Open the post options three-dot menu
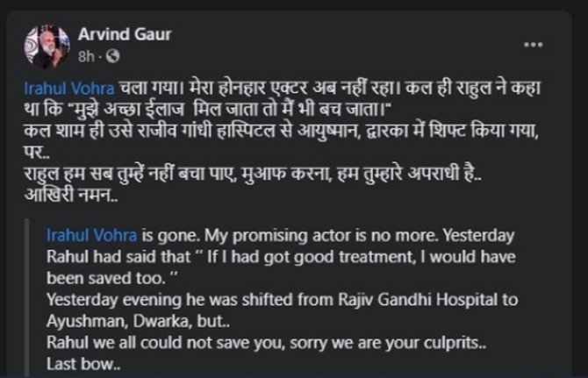The image size is (588, 378). click(x=533, y=44)
